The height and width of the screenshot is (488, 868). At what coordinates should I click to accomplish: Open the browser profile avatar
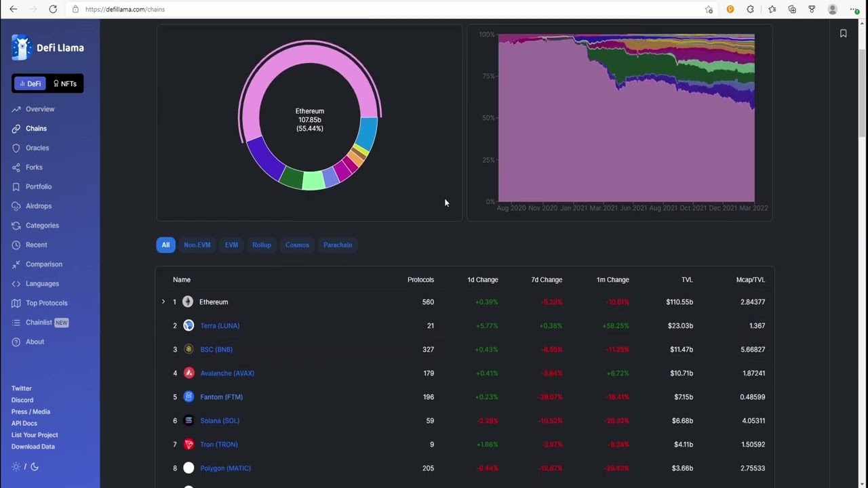pos(832,9)
